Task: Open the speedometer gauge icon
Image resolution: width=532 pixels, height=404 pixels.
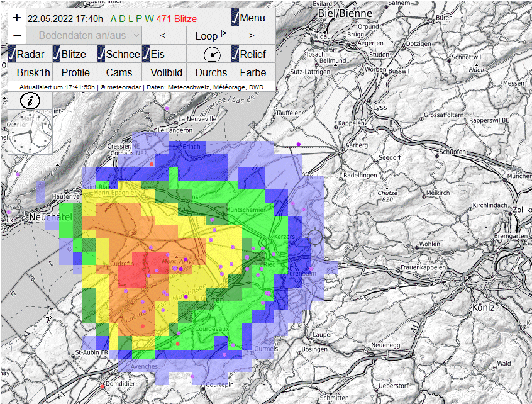Action: click(x=212, y=54)
